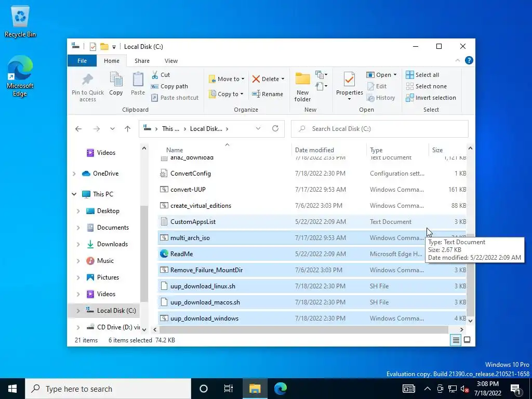Screen dimensions: 532x399
Task: Switch to the View tab
Action: click(x=171, y=61)
